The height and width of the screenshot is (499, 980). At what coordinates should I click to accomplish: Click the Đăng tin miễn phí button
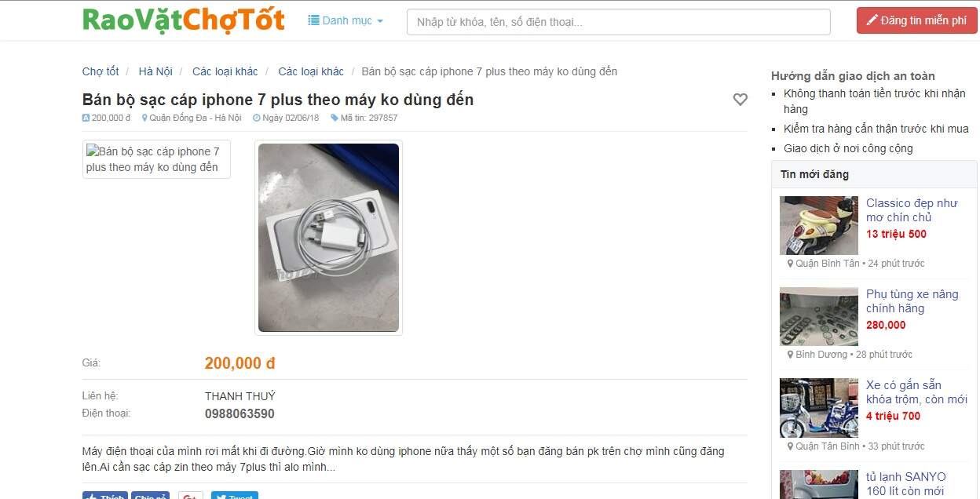pyautogui.click(x=916, y=20)
